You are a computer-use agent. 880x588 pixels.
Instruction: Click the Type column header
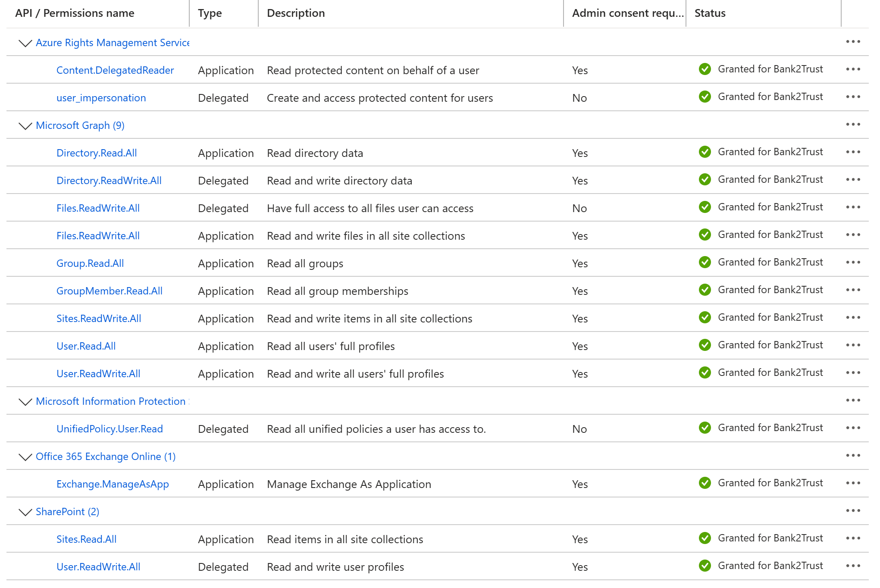point(210,13)
